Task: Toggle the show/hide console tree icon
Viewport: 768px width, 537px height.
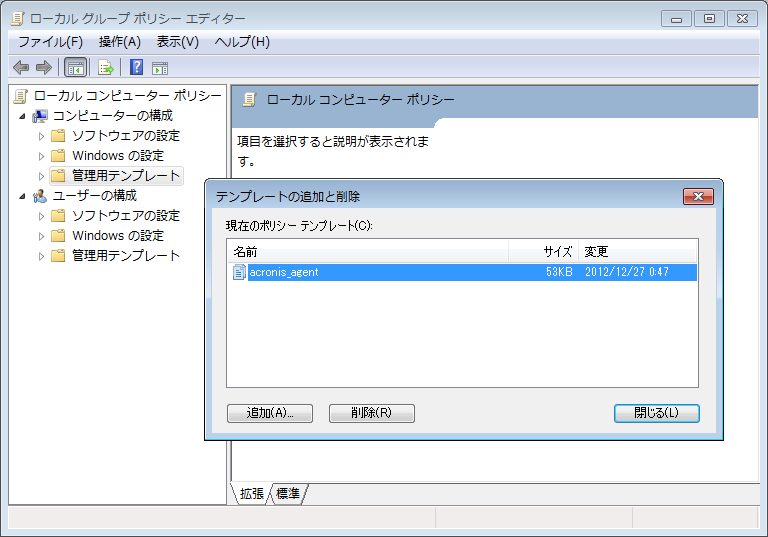Action: pyautogui.click(x=75, y=68)
